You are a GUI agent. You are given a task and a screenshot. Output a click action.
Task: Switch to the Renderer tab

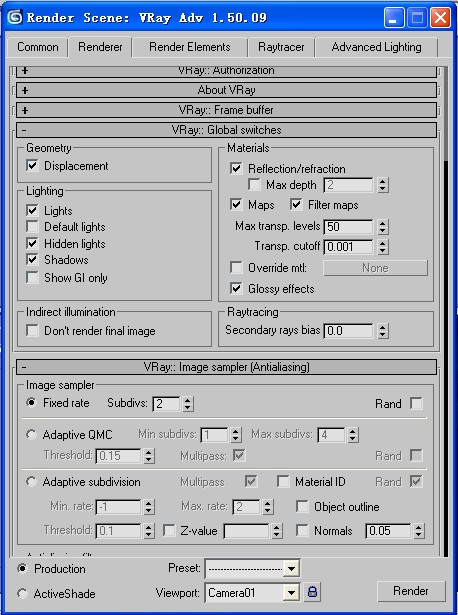click(x=100, y=47)
